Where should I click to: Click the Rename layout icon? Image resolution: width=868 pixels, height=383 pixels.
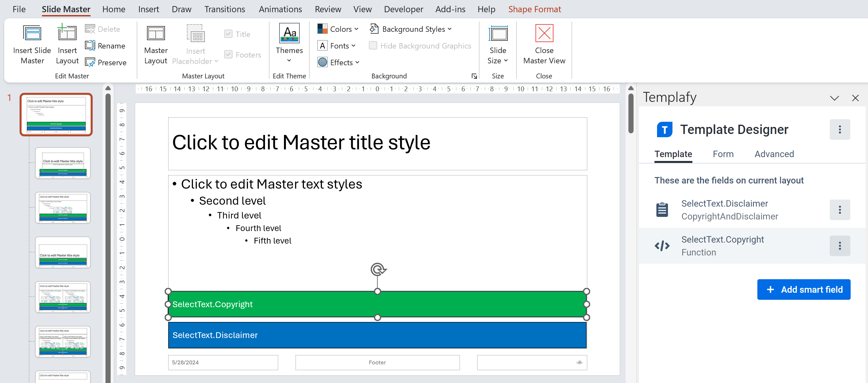(x=90, y=45)
